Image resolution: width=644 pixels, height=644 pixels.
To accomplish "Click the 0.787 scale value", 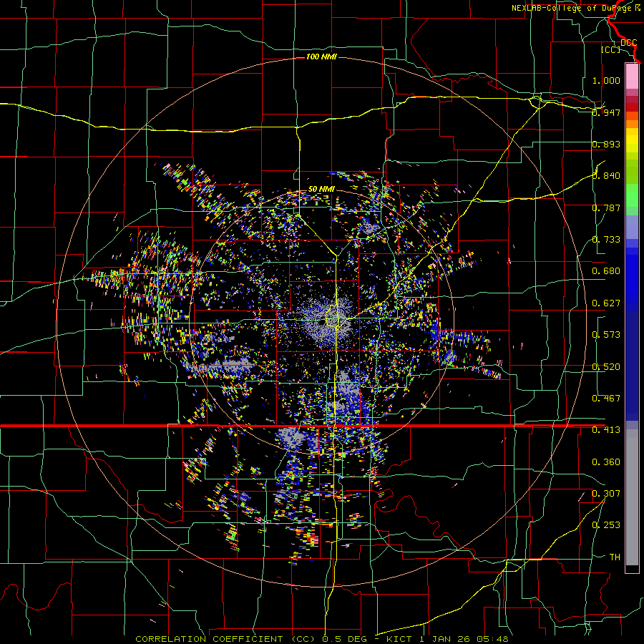I will 606,208.
